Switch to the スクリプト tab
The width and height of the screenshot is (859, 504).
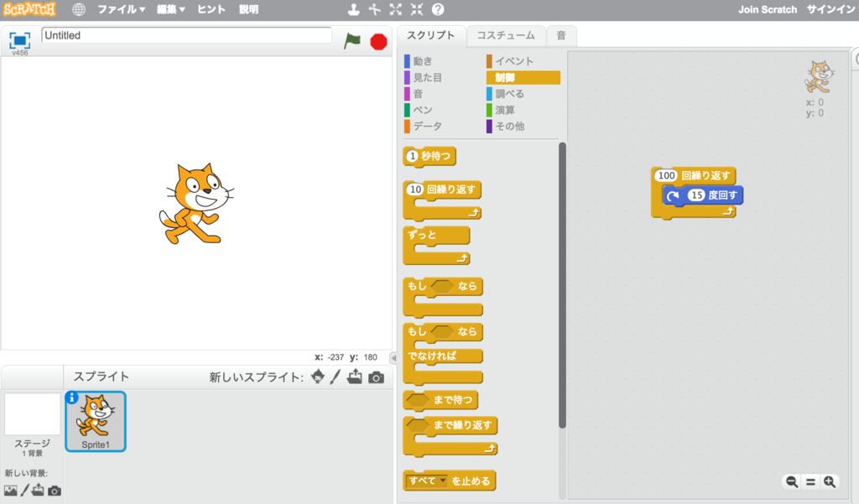pos(430,35)
